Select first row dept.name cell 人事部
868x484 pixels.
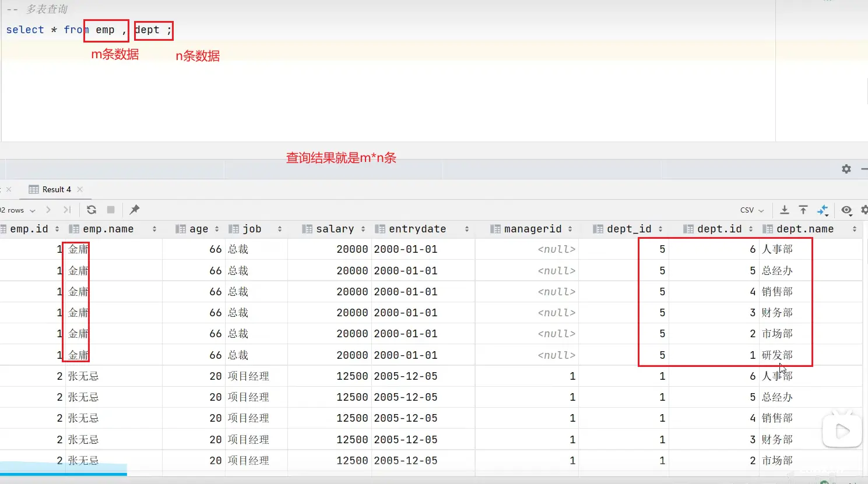[777, 249]
